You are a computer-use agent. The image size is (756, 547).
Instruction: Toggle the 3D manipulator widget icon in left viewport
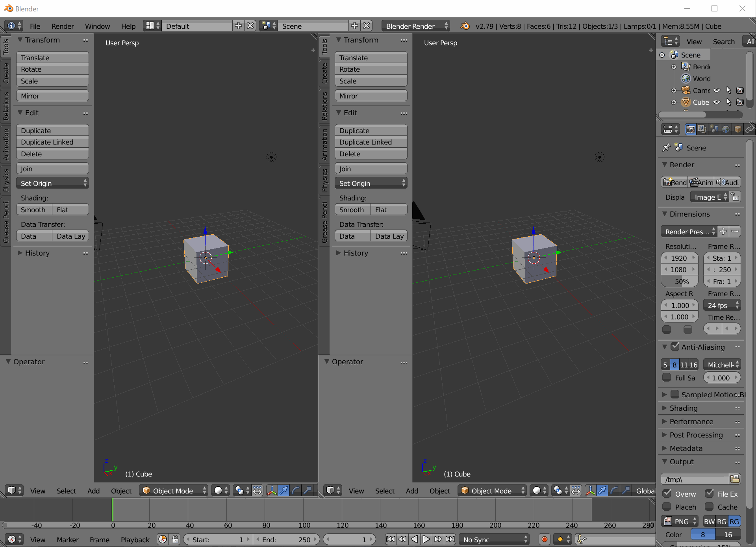272,491
